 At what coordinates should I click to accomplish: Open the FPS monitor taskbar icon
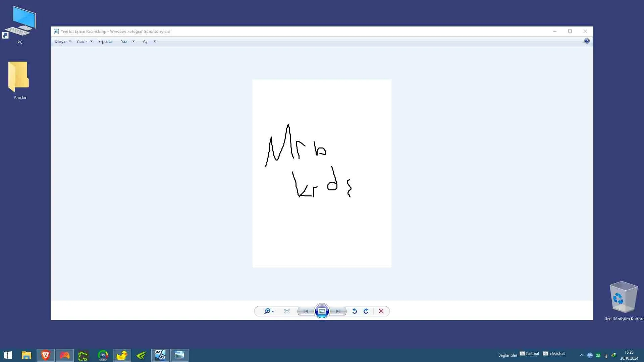pos(103,355)
